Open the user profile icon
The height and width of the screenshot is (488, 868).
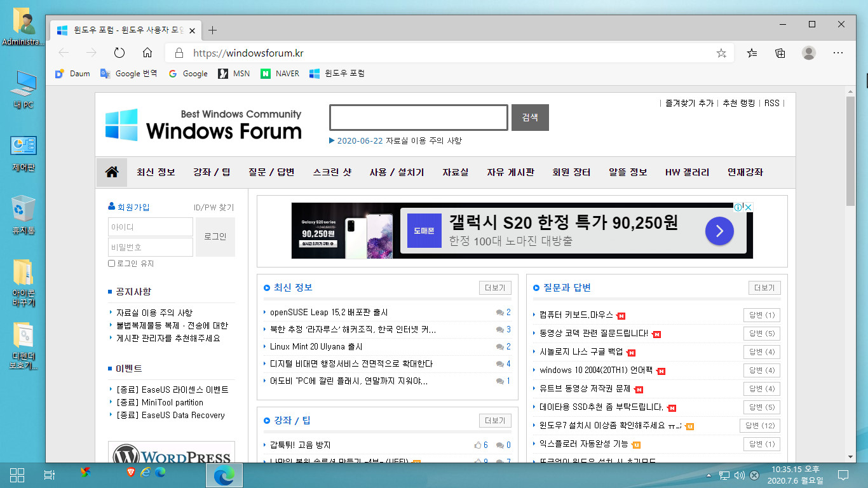pos(808,53)
